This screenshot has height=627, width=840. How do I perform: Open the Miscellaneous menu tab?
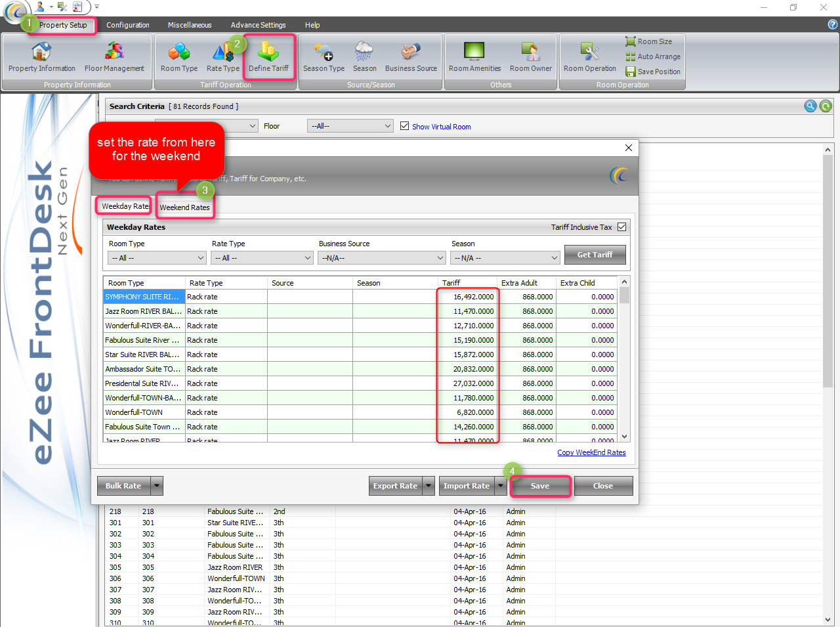[x=190, y=25]
